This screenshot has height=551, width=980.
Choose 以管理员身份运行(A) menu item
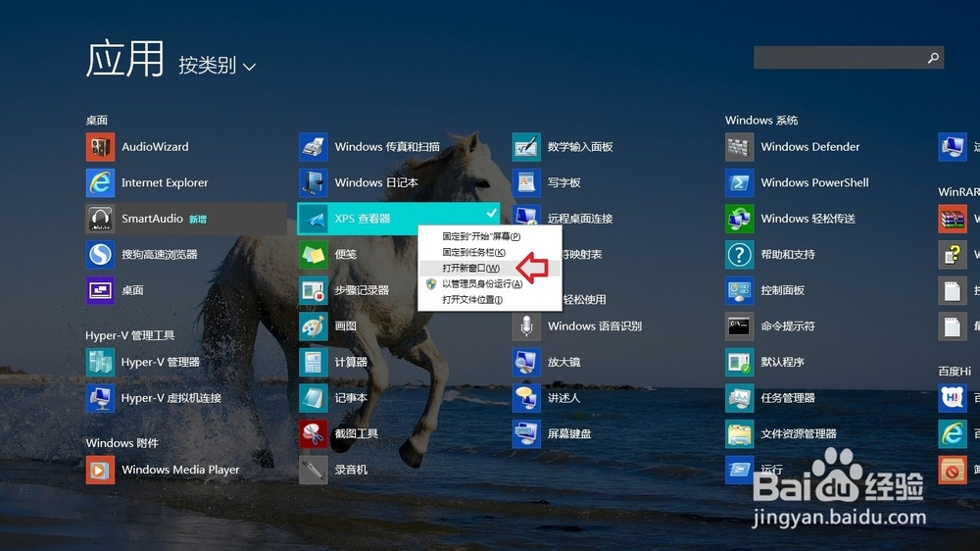[489, 284]
